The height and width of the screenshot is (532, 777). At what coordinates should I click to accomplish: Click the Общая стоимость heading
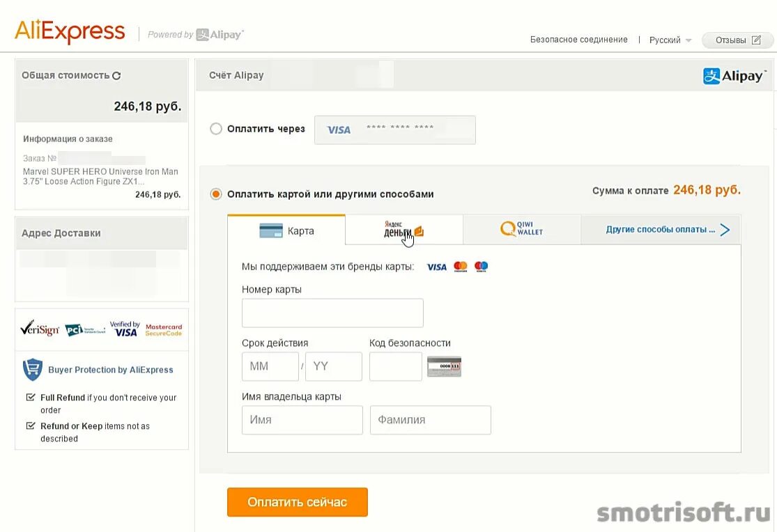(x=66, y=75)
